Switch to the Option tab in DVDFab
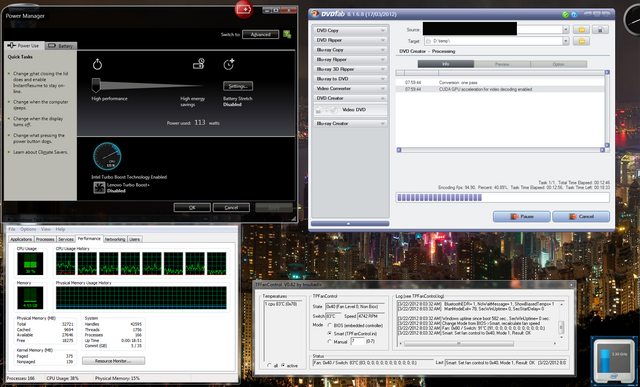640x387 pixels. pyautogui.click(x=558, y=64)
